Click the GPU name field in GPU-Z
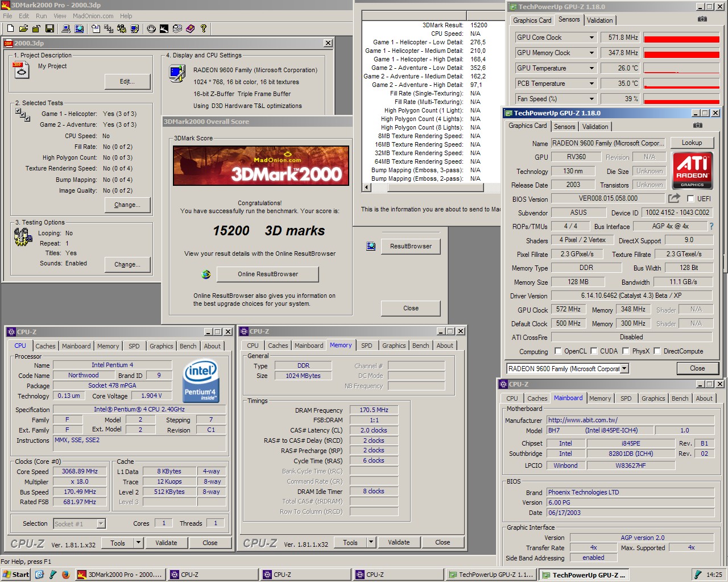This screenshot has height=582, width=728. (x=608, y=143)
